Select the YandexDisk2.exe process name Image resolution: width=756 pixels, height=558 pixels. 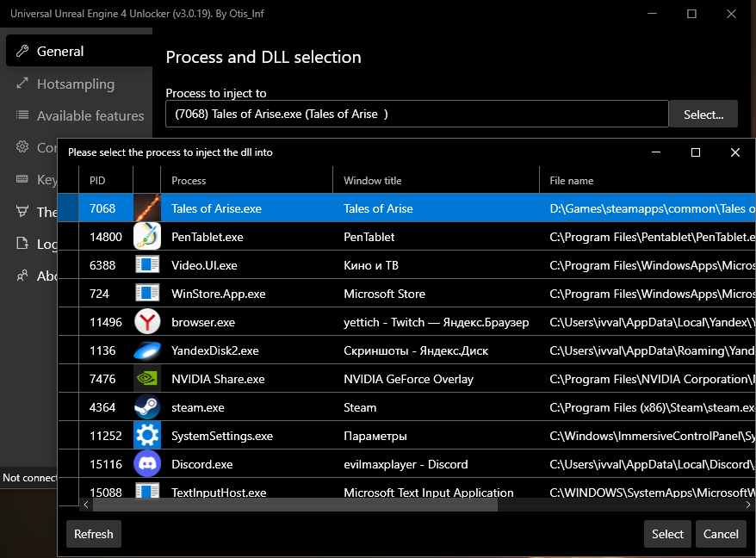click(x=215, y=350)
